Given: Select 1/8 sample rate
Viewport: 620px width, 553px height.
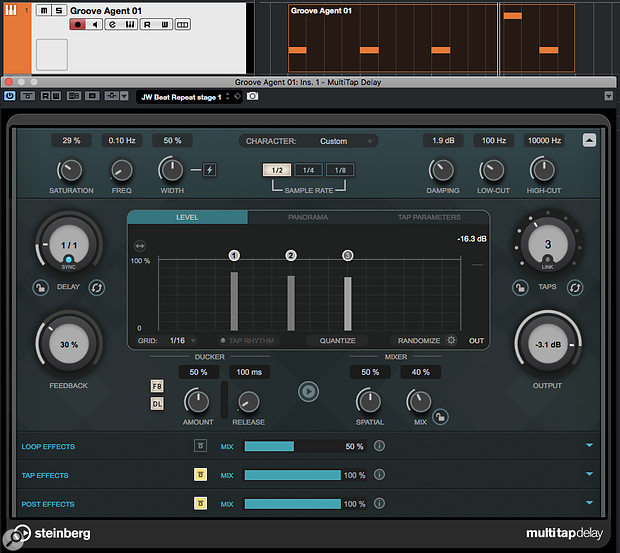Looking at the screenshot, I should click(340, 170).
